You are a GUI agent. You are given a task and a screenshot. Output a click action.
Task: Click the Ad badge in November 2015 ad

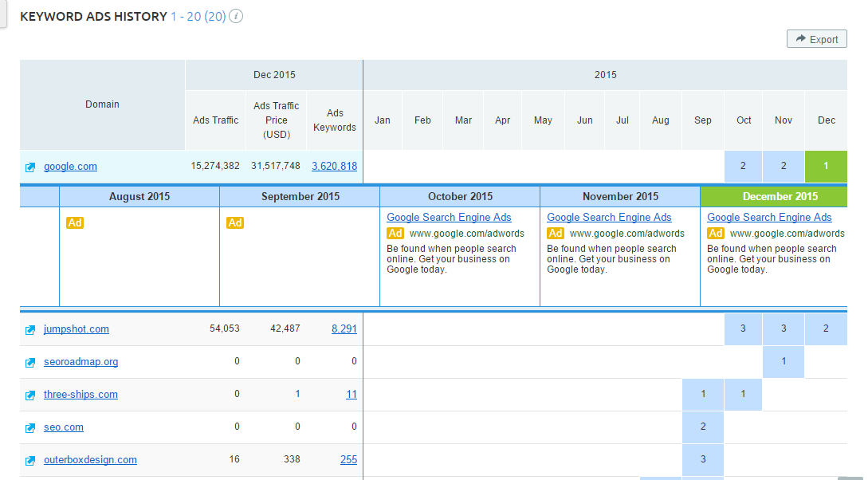(x=556, y=233)
